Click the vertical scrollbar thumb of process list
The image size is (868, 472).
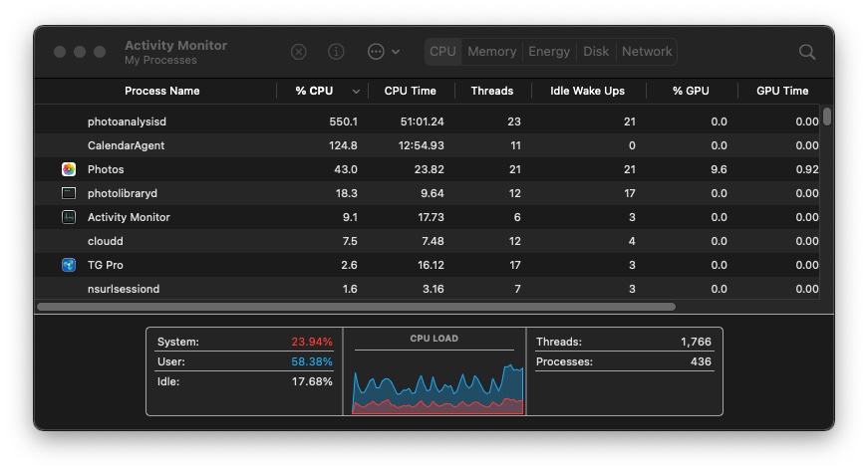pos(827,117)
